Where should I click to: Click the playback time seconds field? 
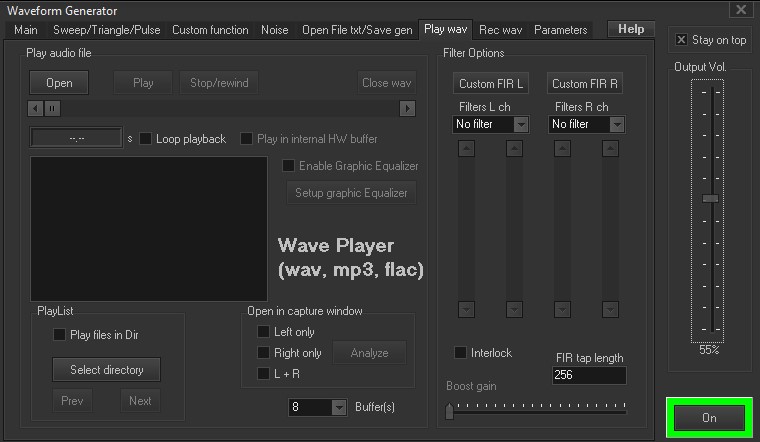(76, 138)
